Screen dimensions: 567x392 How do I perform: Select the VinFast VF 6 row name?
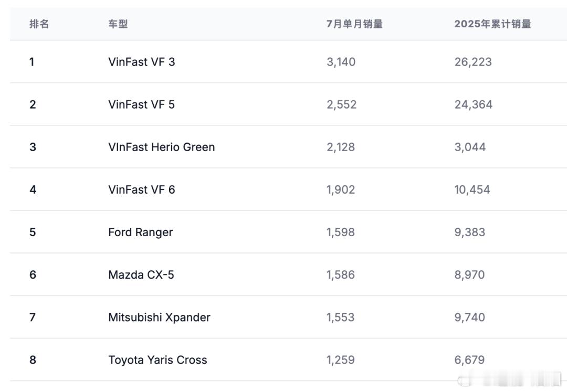(142, 189)
